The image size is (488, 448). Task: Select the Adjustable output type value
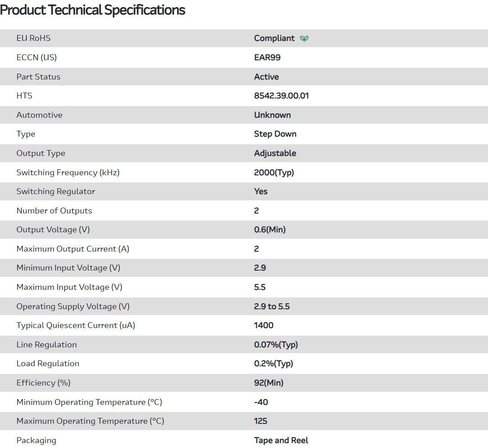[275, 153]
